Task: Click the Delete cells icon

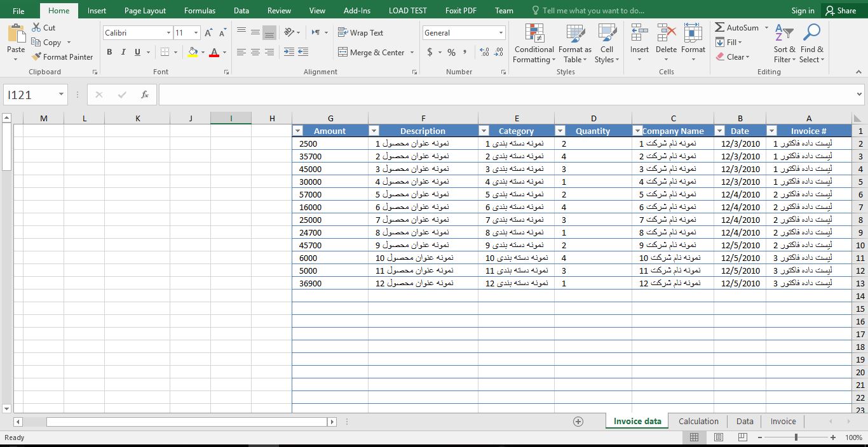Action: coord(666,33)
